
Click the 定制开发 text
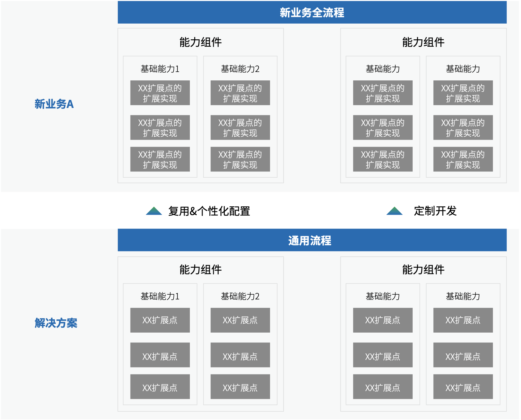(435, 211)
